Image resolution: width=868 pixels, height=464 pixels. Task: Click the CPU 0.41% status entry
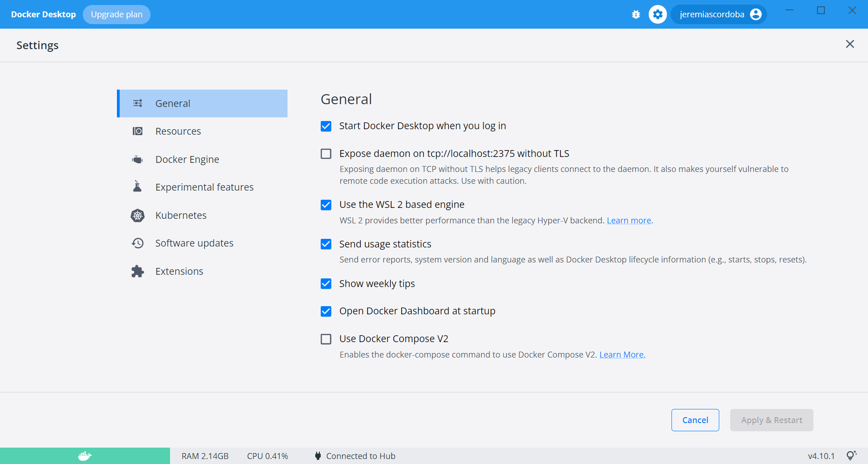pos(267,456)
